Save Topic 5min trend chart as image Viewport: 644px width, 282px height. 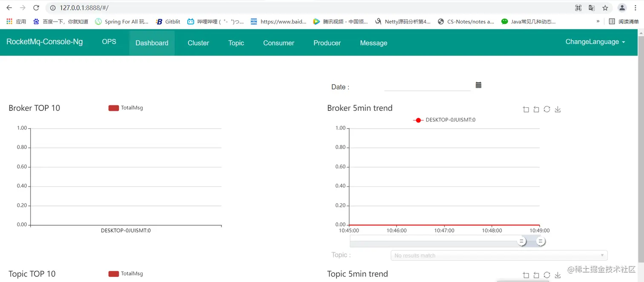(x=558, y=275)
